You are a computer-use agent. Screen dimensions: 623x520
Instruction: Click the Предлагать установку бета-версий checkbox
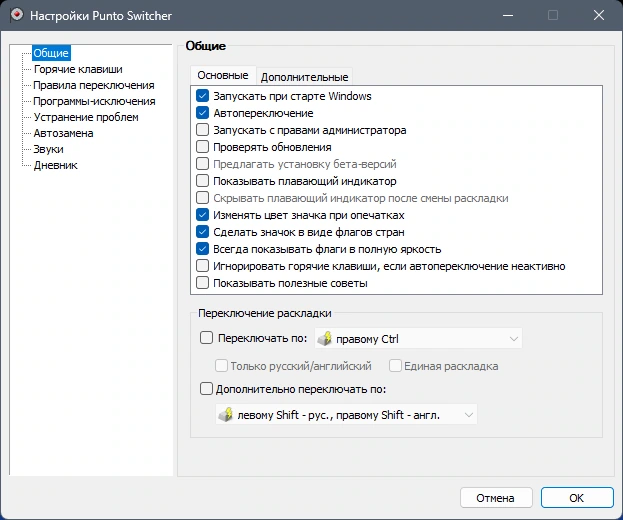click(202, 164)
